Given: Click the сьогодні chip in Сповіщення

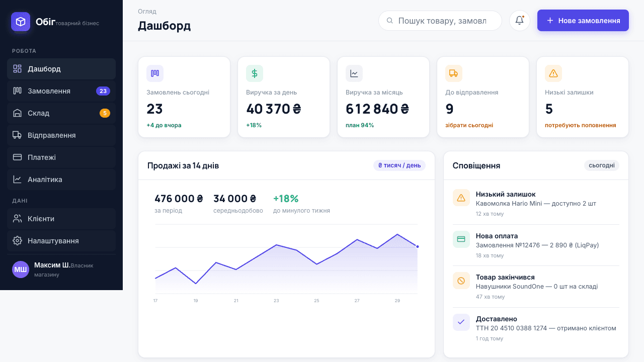Looking at the screenshot, I should (x=602, y=165).
